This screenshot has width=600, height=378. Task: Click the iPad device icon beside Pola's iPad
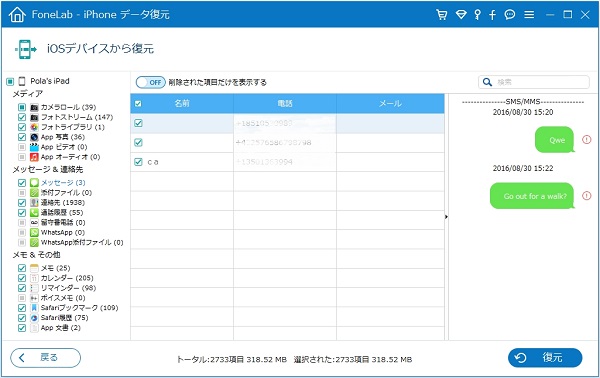[22, 81]
